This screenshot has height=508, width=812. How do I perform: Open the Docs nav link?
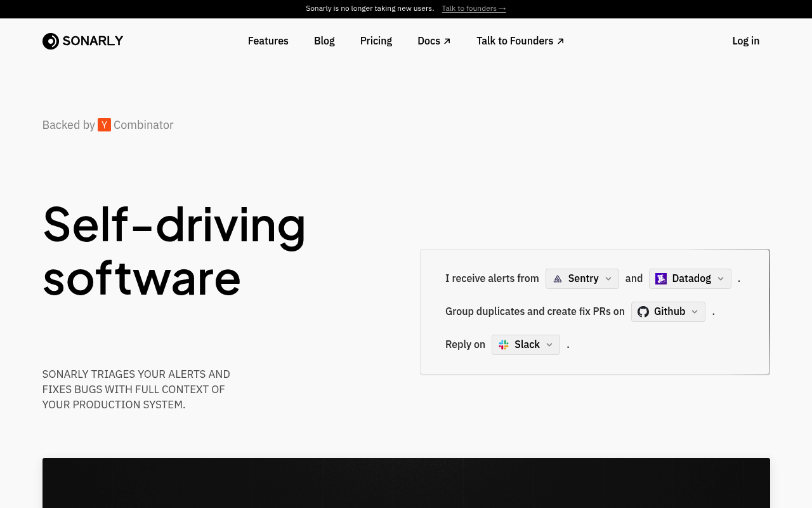point(434,41)
